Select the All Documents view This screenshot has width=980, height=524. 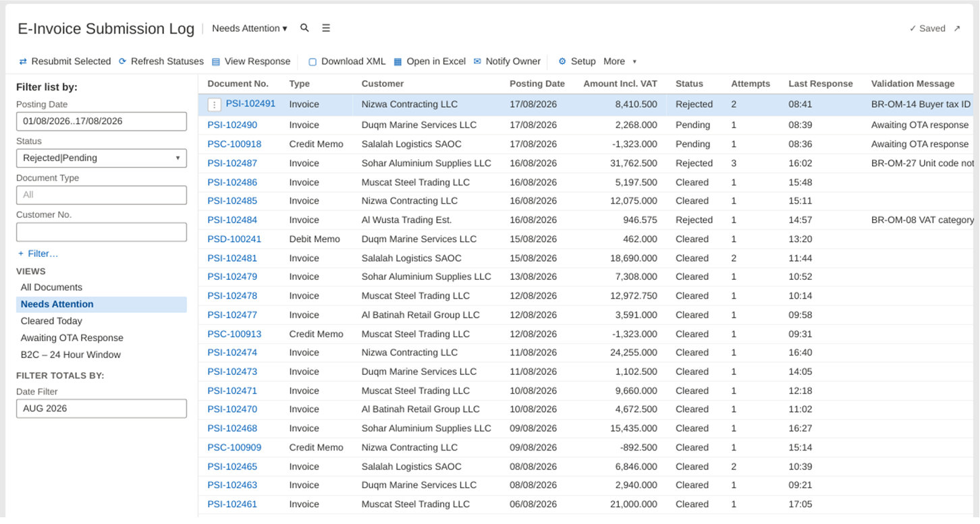click(x=101, y=287)
